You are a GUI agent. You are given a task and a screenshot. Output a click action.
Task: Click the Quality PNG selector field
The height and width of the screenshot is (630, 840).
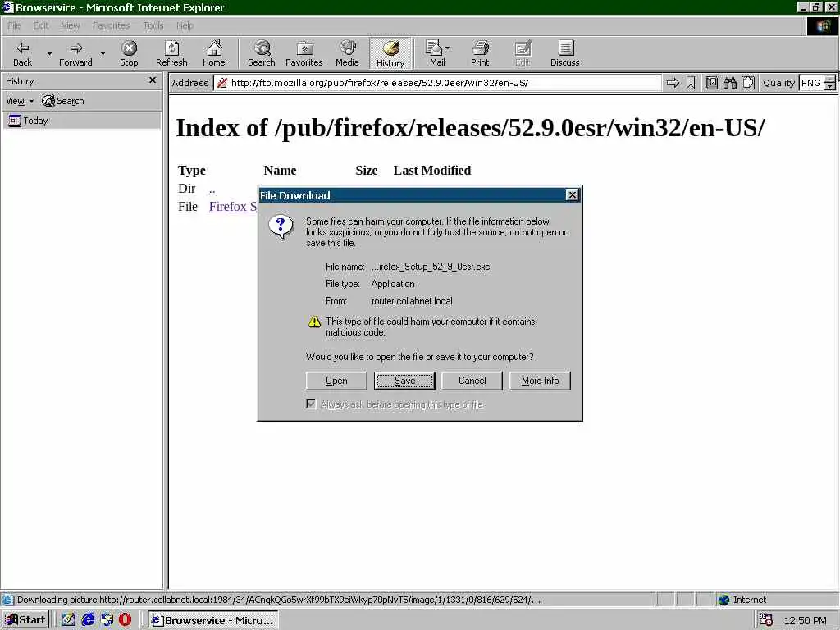pyautogui.click(x=811, y=83)
